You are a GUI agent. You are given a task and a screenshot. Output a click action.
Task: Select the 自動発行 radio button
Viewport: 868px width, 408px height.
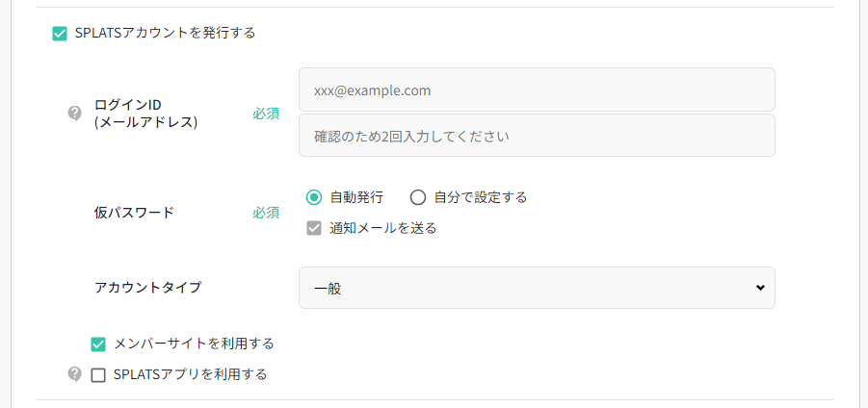(313, 197)
